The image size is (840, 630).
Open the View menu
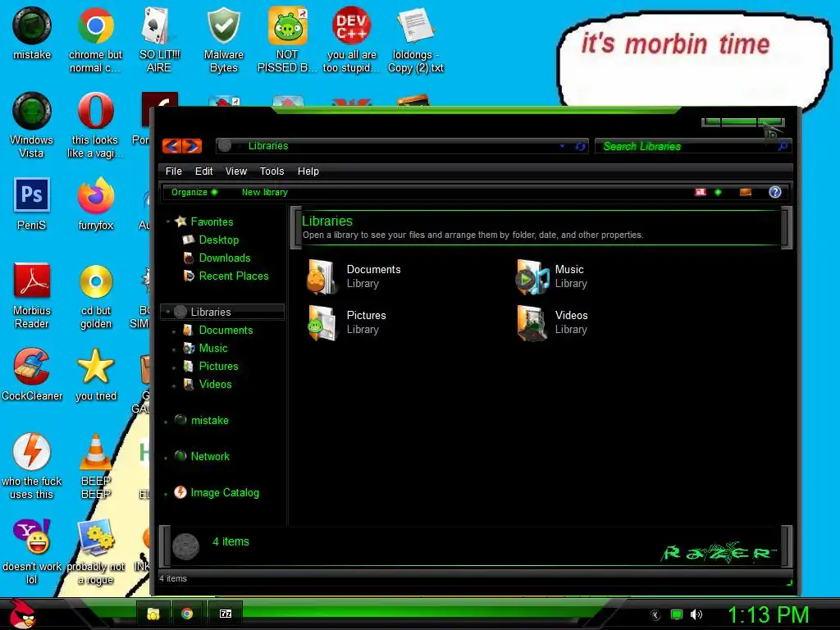click(x=235, y=171)
